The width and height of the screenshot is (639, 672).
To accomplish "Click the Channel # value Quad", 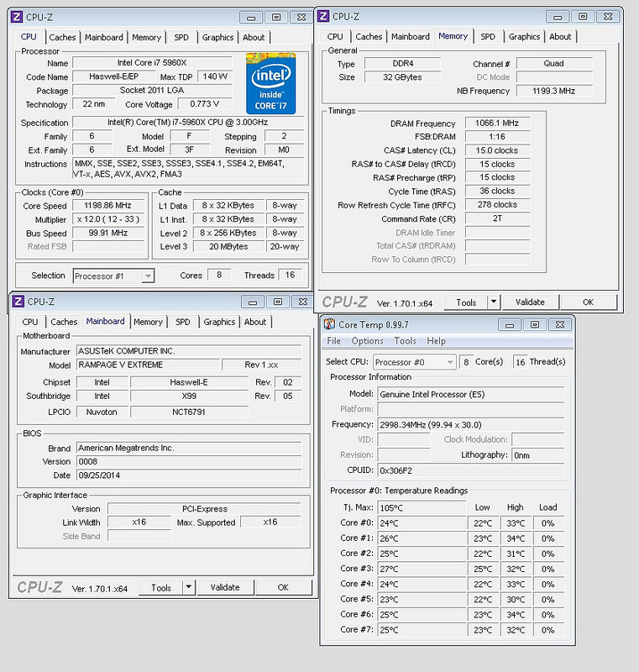I will click(554, 64).
